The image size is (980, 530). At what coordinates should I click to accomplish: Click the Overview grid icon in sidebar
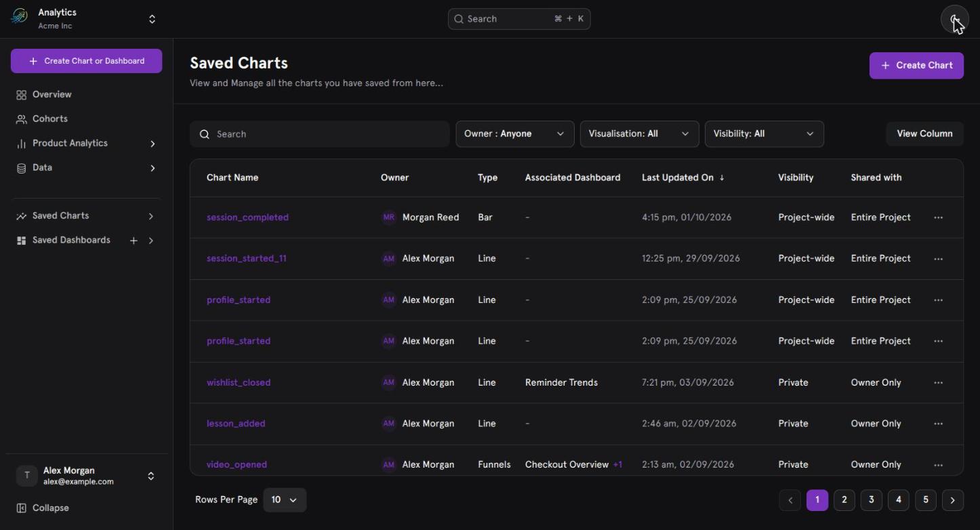coord(21,95)
